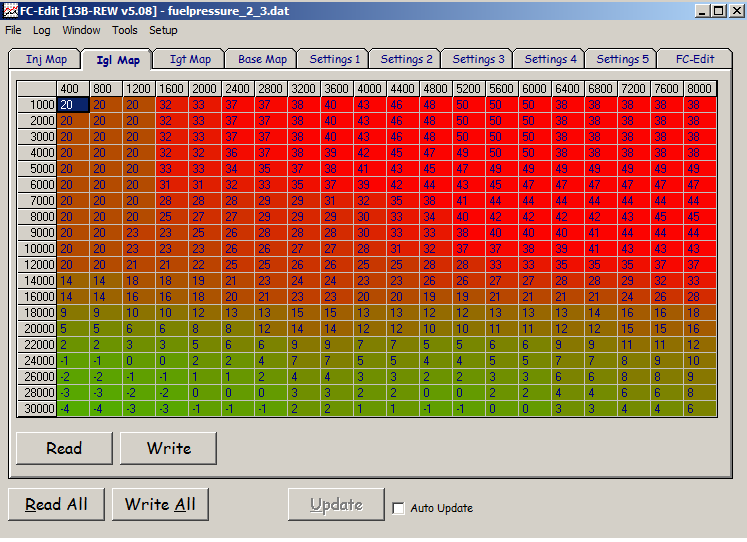Select cell at row 9000, column 6800

click(601, 233)
